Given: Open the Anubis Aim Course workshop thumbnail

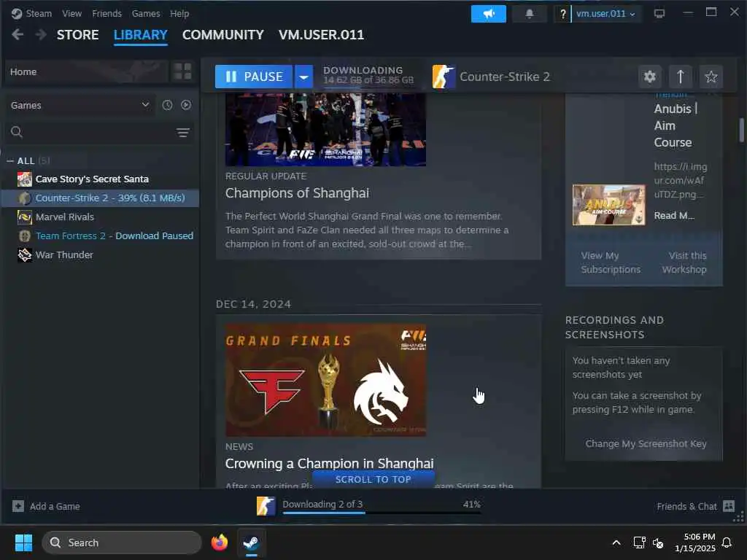Looking at the screenshot, I should (x=609, y=205).
